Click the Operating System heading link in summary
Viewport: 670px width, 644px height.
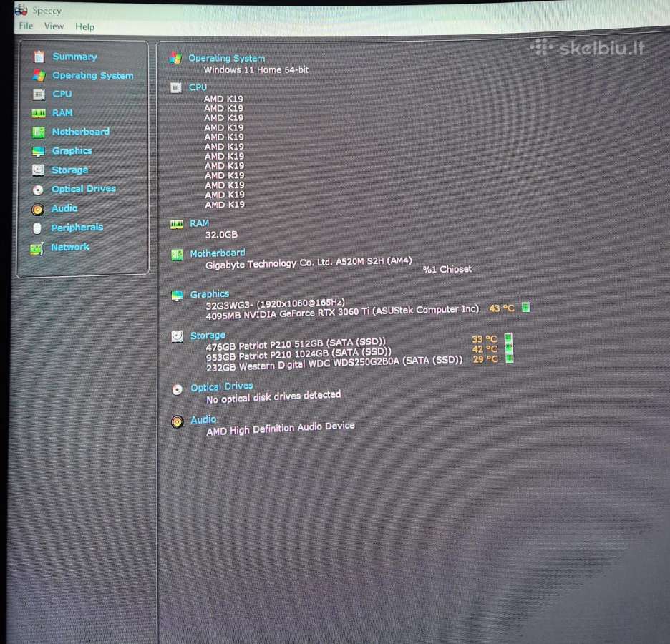(226, 58)
